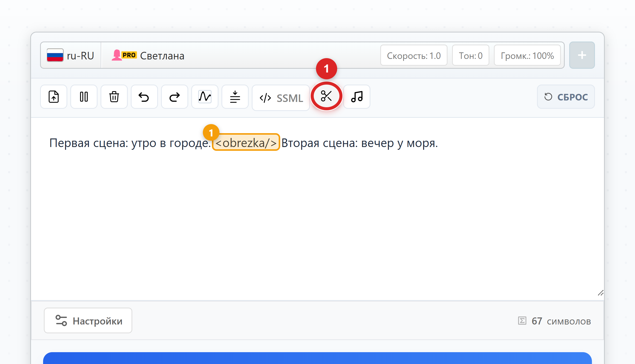Click the line-spacing download icon

pyautogui.click(x=235, y=97)
